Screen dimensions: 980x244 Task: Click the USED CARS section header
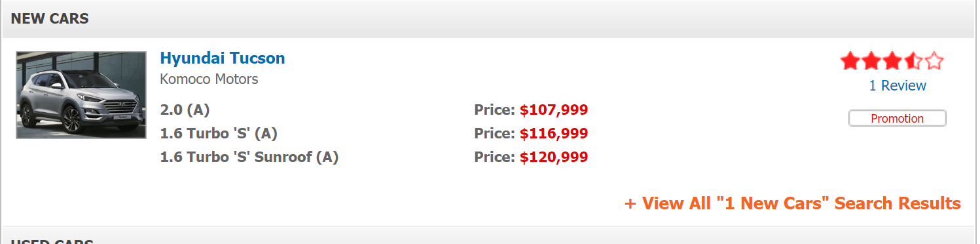52,241
